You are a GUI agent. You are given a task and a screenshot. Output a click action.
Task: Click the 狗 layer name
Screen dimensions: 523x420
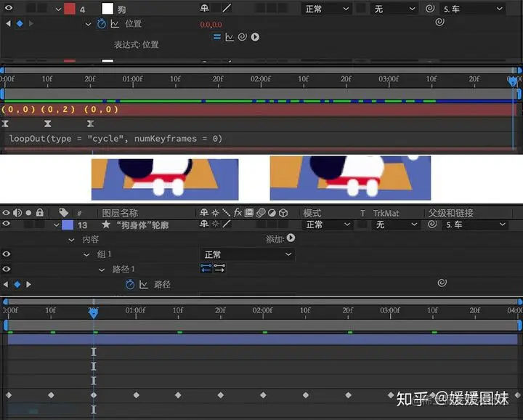[x=121, y=9]
